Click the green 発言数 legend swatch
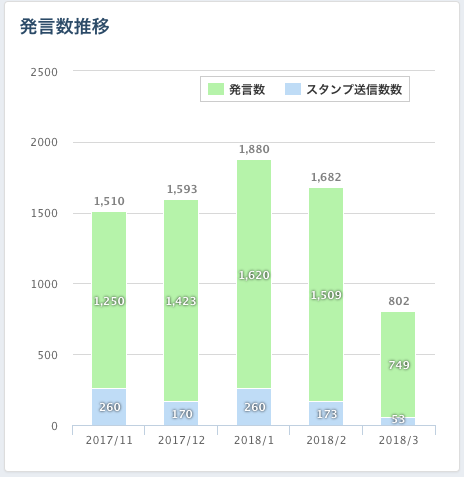The width and height of the screenshot is (464, 477). (216, 89)
